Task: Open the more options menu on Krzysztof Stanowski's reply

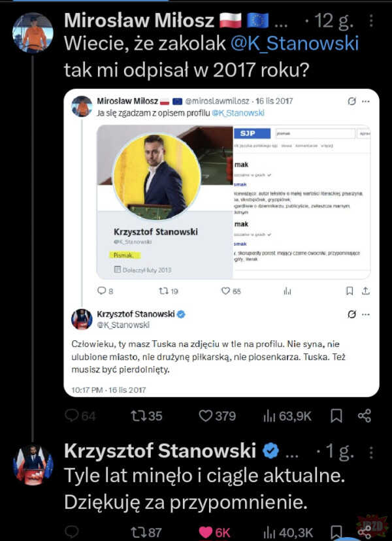Action: [372, 451]
